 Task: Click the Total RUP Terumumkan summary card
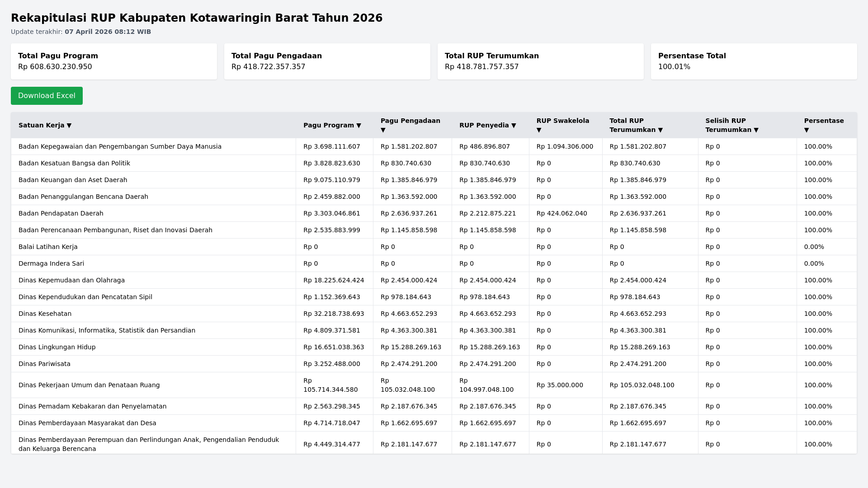[x=541, y=61]
